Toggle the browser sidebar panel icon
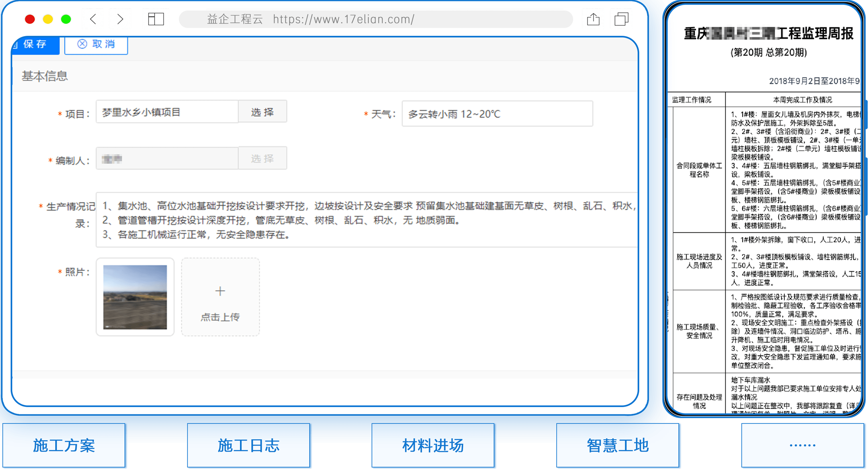The height and width of the screenshot is (469, 868). click(x=156, y=19)
